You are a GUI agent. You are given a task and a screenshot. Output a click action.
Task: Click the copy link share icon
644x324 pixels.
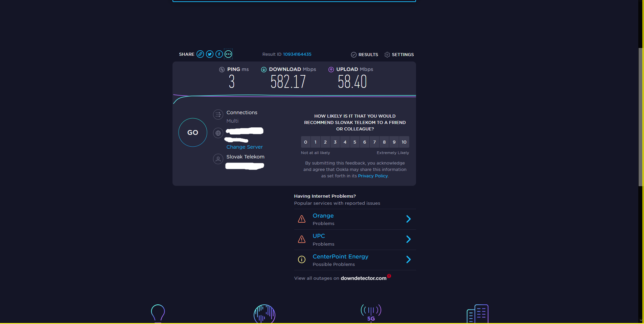point(200,54)
